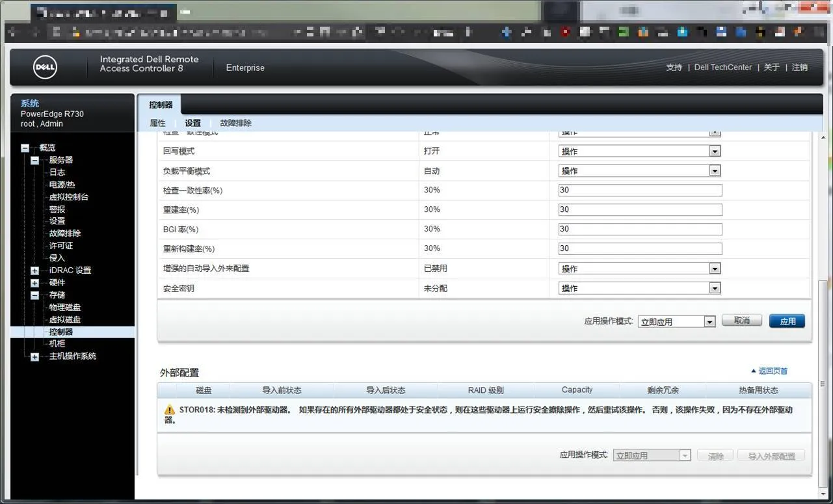The height and width of the screenshot is (504, 833).
Task: Click the 已禁用 value for 增强的自动导入外来配置
Action: pyautogui.click(x=436, y=269)
